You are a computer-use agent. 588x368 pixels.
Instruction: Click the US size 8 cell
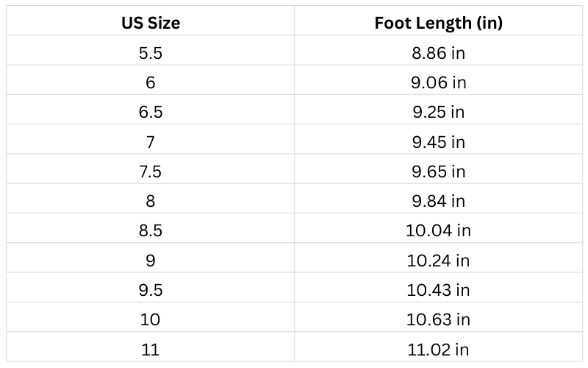(151, 201)
